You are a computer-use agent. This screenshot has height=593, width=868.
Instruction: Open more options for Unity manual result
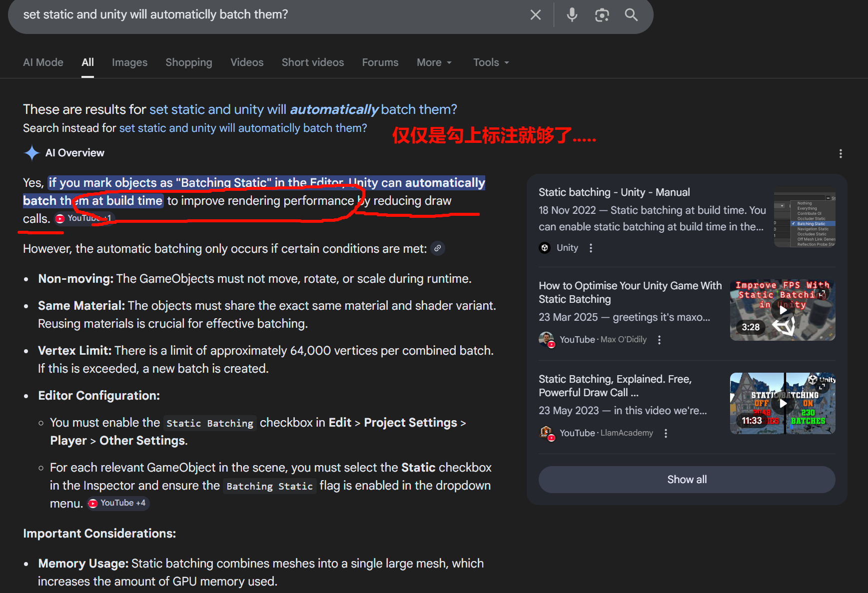coord(591,248)
